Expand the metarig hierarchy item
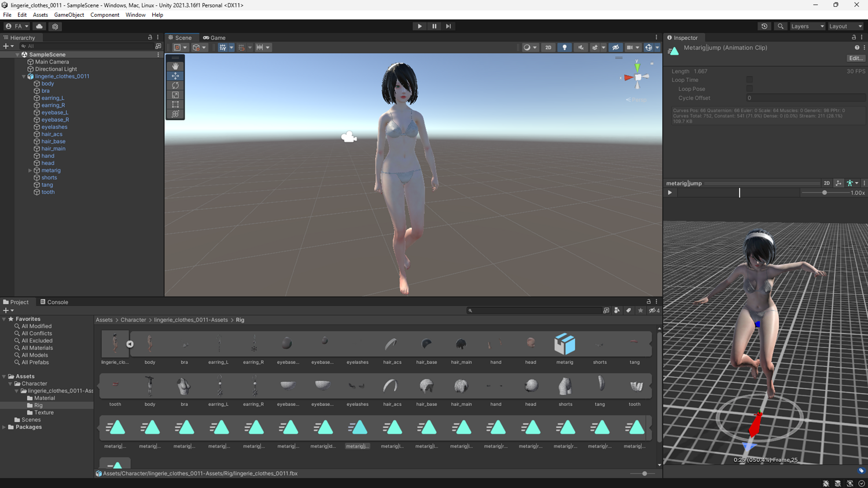 coord(30,171)
